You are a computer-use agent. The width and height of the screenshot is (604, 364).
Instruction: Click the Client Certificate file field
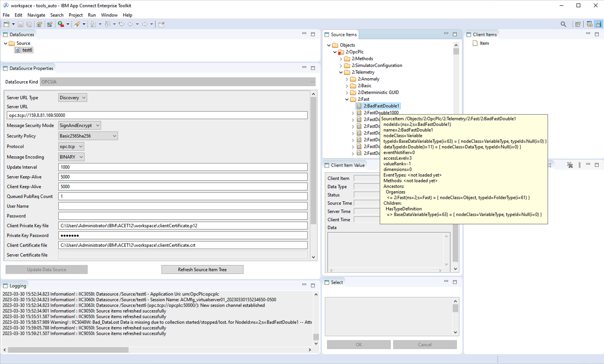(183, 245)
